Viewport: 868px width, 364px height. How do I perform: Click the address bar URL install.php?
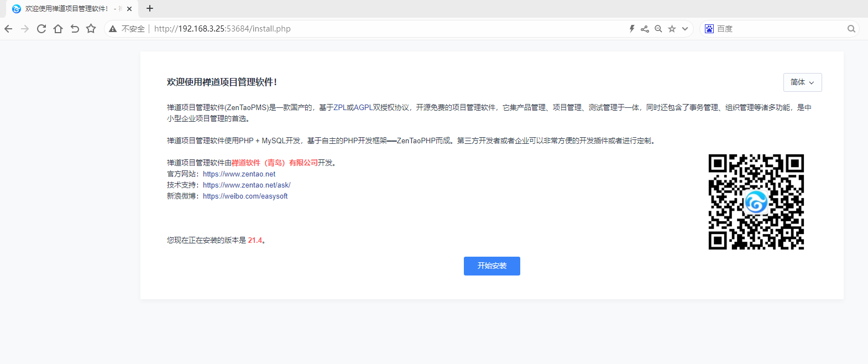click(x=222, y=29)
